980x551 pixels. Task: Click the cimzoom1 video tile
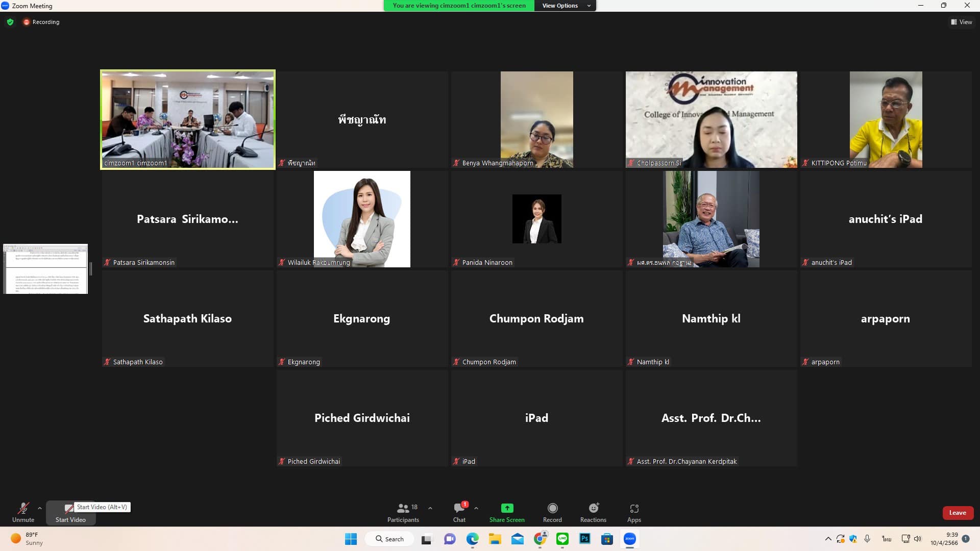[x=188, y=119]
